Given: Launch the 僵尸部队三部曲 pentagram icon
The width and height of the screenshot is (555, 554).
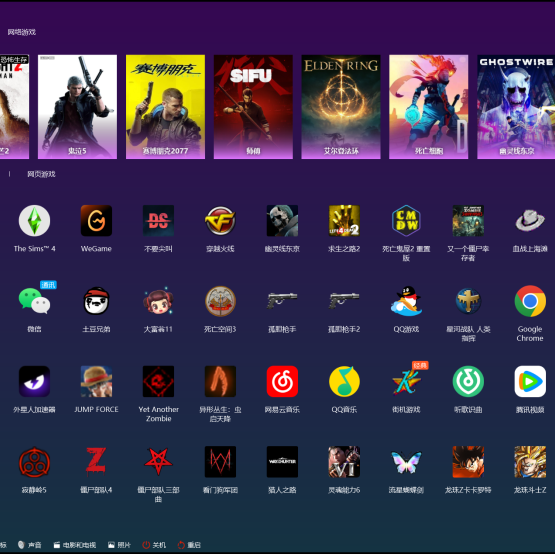Looking at the screenshot, I should coord(158,462).
